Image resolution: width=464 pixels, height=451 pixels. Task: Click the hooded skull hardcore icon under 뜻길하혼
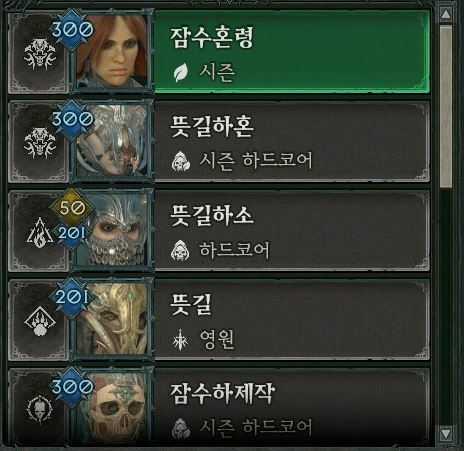coord(181,161)
